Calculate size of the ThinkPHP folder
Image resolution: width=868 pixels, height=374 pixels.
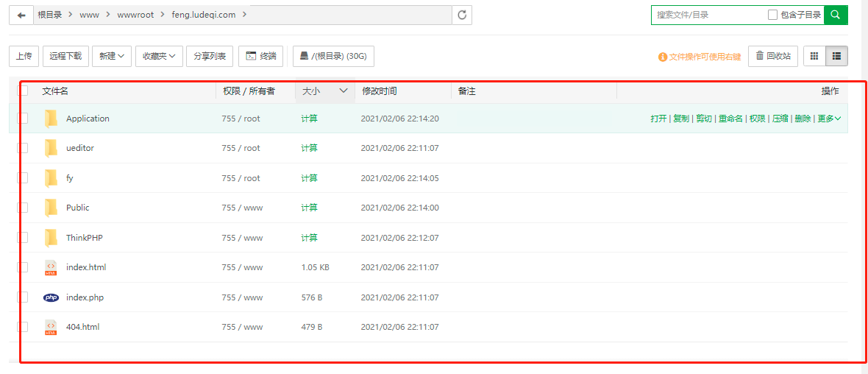[x=309, y=238]
